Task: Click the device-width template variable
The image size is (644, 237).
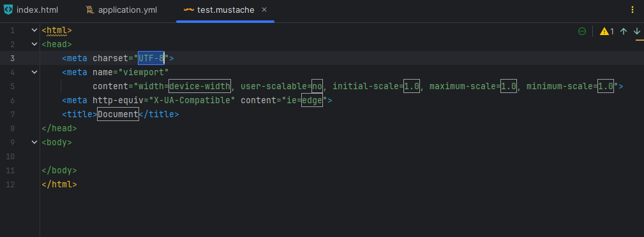Action: [200, 86]
